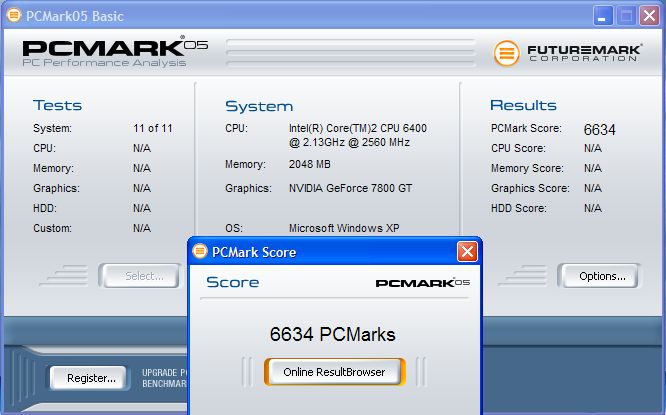Screen dimensions: 666x415
Task: Click the Memory: label under Tests
Action: point(53,168)
